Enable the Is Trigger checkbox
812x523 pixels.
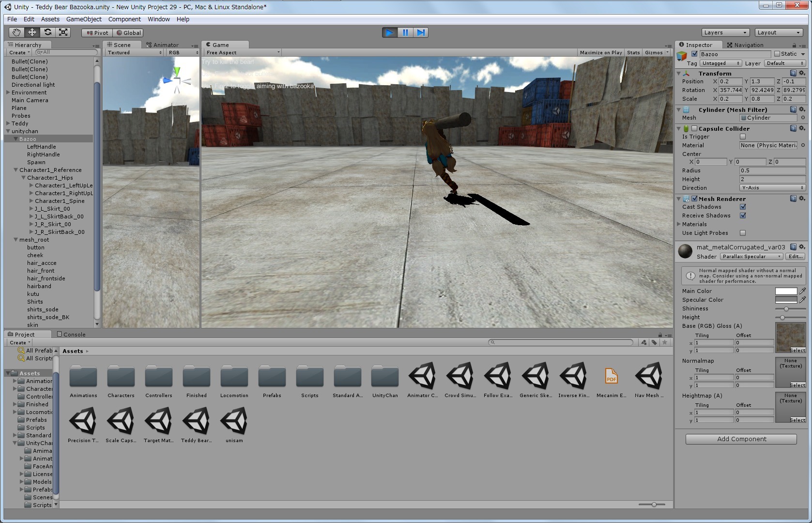[743, 137]
